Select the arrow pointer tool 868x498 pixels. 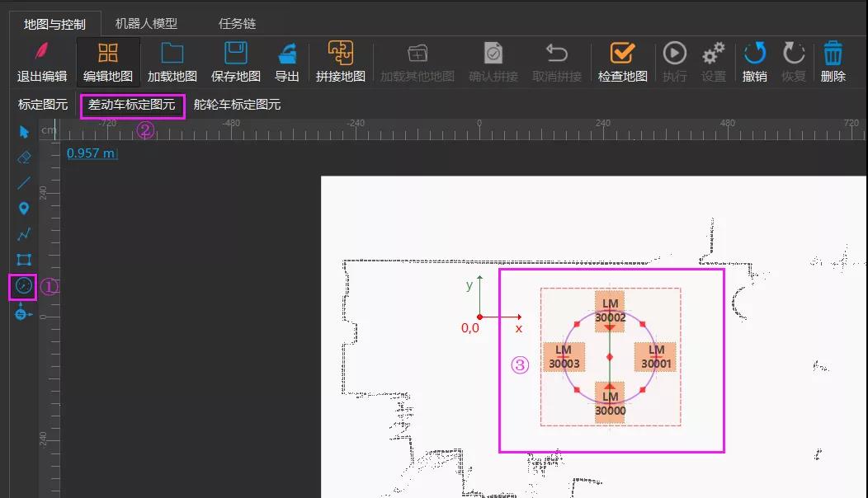[23, 132]
